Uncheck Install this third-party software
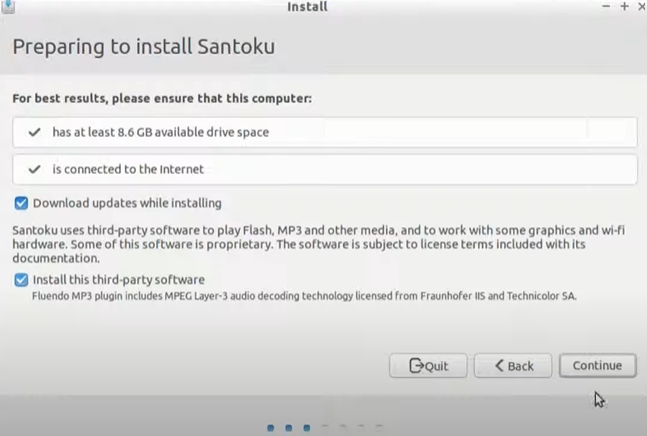This screenshot has height=436, width=647. 21,280
